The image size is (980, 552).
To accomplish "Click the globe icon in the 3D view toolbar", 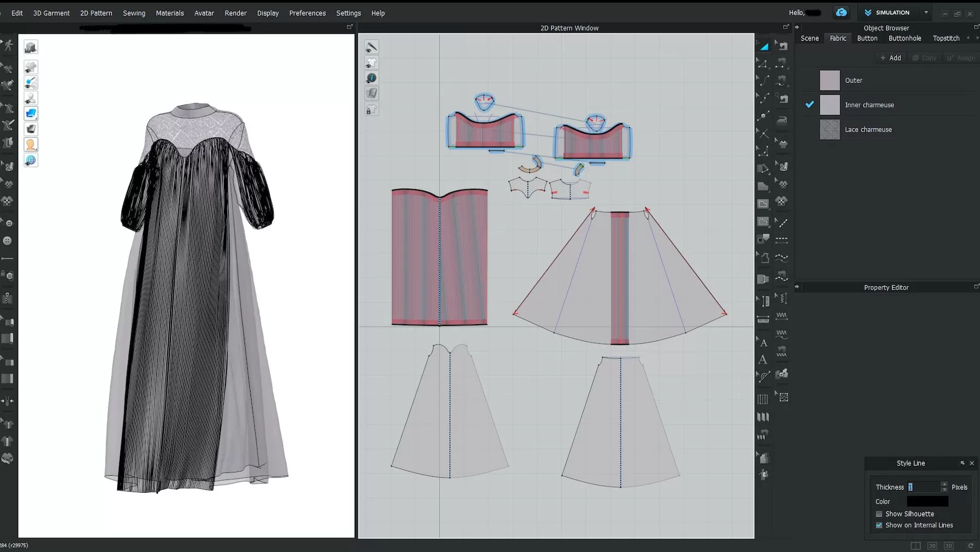I will 31,160.
